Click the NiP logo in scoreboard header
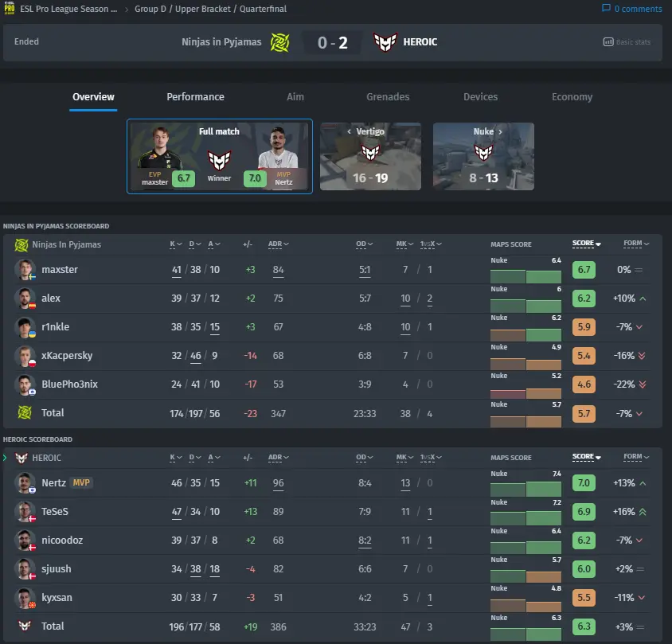 coord(21,244)
